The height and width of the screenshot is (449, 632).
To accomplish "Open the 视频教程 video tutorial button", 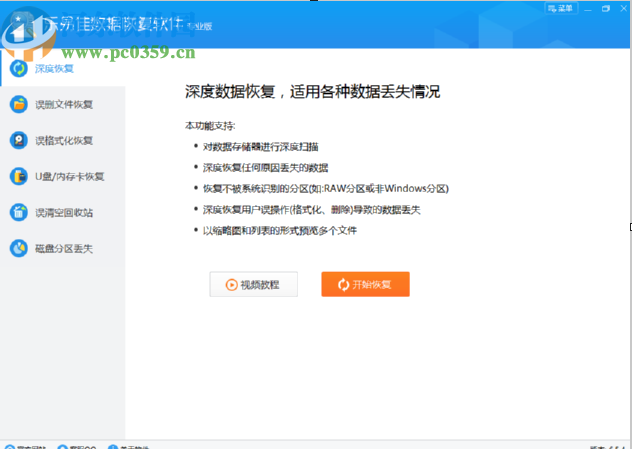I will pos(254,284).
